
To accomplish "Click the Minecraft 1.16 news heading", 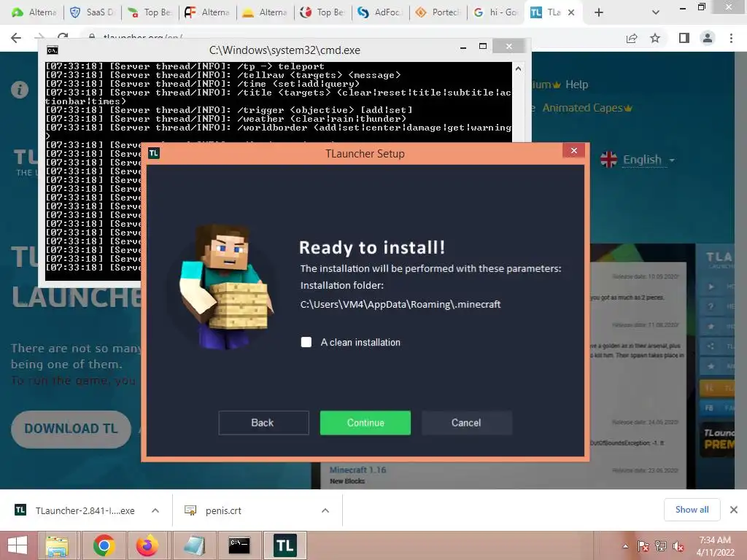I will point(357,470).
